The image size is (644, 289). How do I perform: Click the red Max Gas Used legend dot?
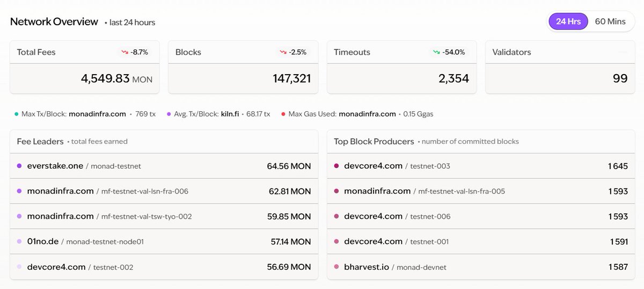coord(283,114)
